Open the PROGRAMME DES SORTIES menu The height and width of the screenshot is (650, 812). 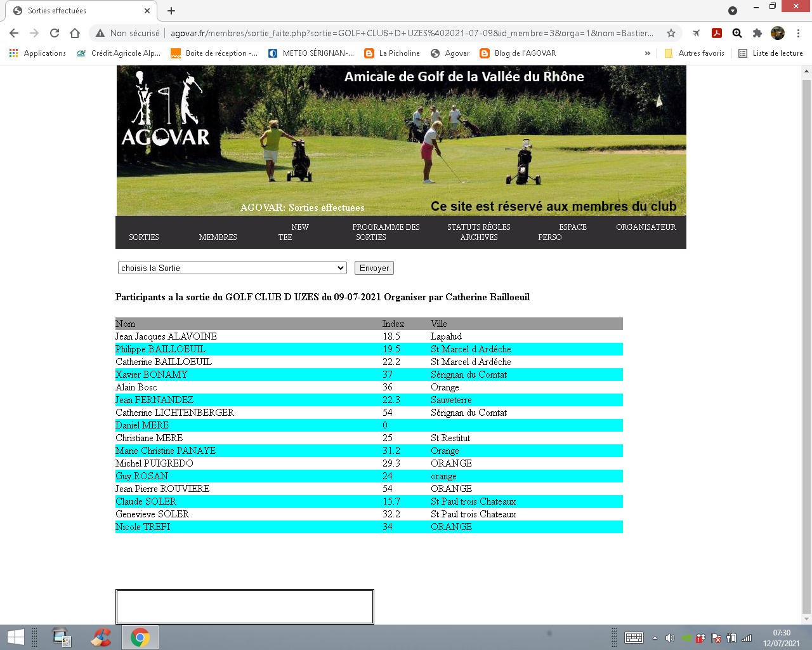[x=386, y=232]
